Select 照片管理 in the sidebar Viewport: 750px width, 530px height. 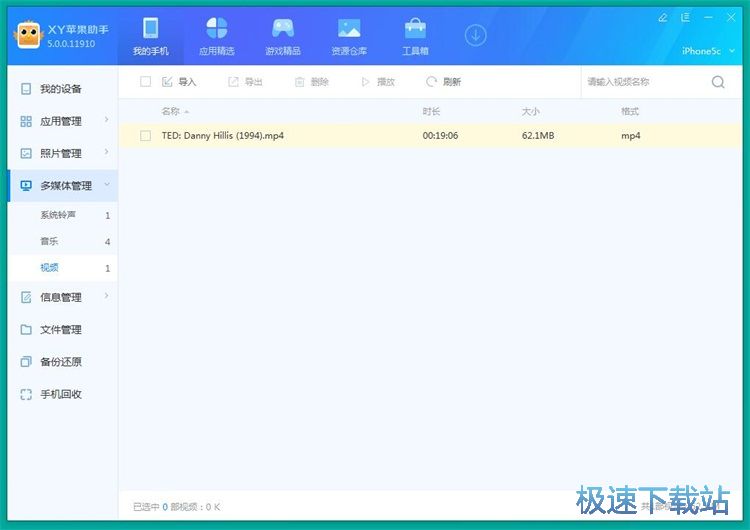63,153
